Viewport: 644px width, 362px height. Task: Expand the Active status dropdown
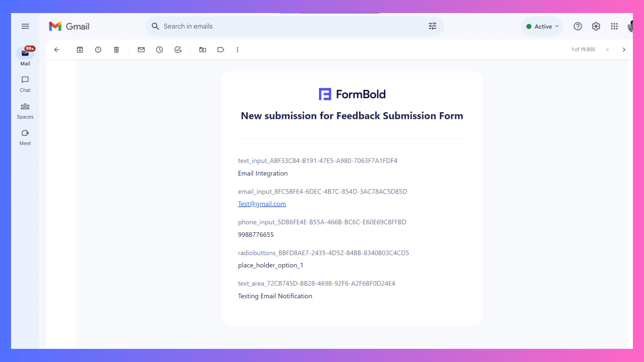(542, 26)
